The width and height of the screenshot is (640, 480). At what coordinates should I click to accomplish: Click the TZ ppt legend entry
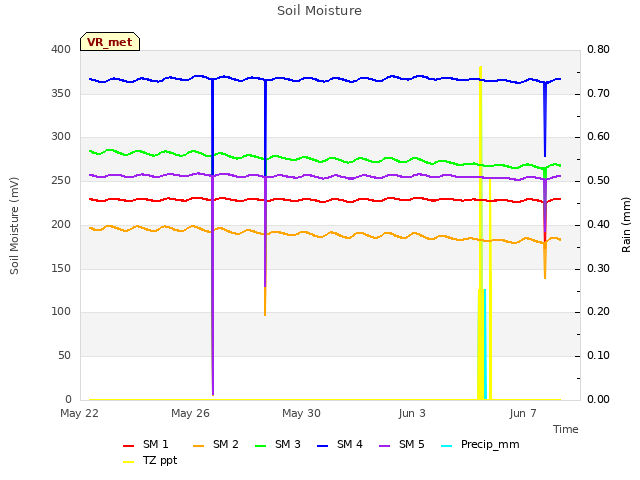click(150, 460)
